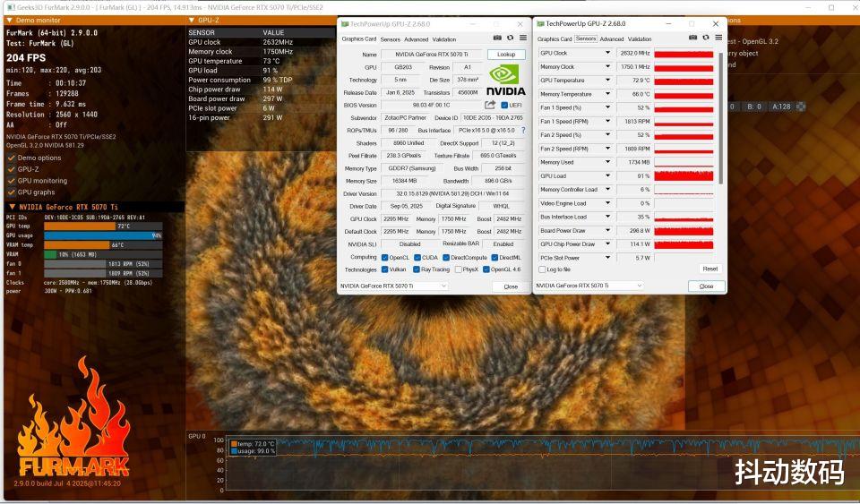Switch to Validation tab in the Graphics Card GPU-Z window
The image size is (860, 504).
point(444,39)
